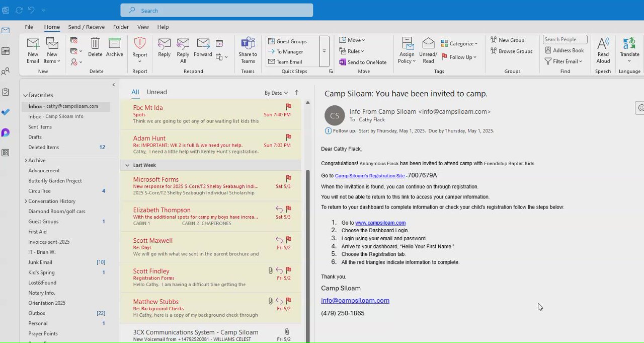Click New Group in the ribbon
The image size is (644, 343).
507,40
